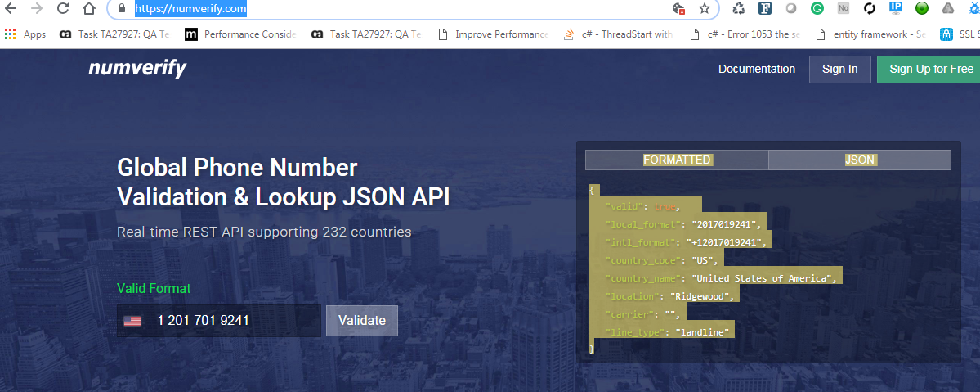Click the gray circle extension icon
This screenshot has height=392, width=980.
click(x=791, y=8)
